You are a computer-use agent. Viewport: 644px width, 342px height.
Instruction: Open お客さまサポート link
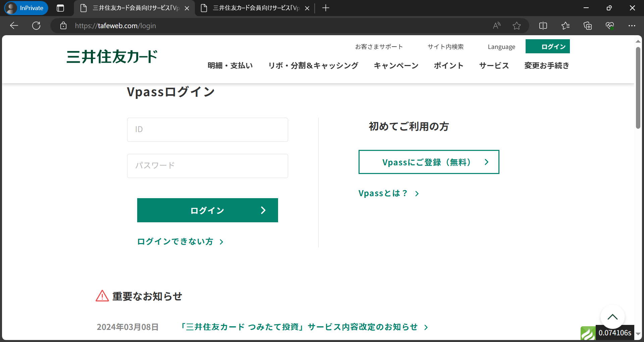pyautogui.click(x=379, y=47)
